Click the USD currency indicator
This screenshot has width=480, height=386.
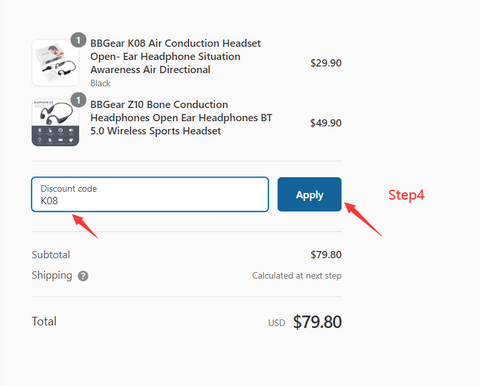(277, 323)
